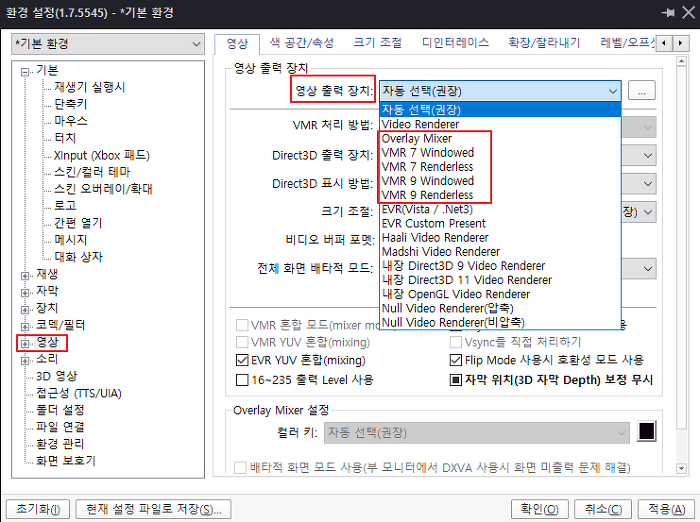Select 화면 보호기 in the tree
This screenshot has height=522, width=700.
[x=66, y=461]
